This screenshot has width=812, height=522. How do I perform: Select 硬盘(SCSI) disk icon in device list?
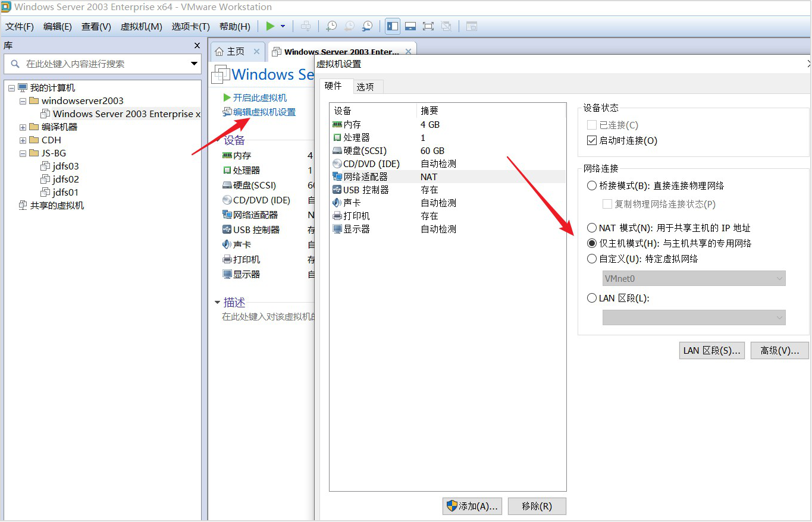337,150
